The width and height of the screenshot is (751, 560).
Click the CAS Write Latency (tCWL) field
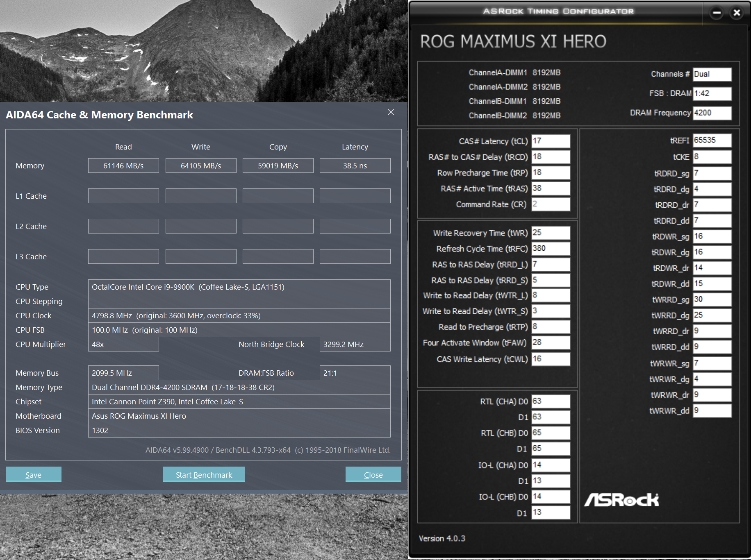[551, 359]
